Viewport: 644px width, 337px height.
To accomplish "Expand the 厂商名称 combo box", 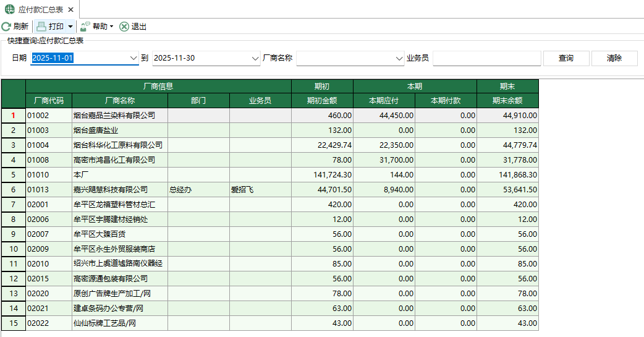I will coord(399,58).
